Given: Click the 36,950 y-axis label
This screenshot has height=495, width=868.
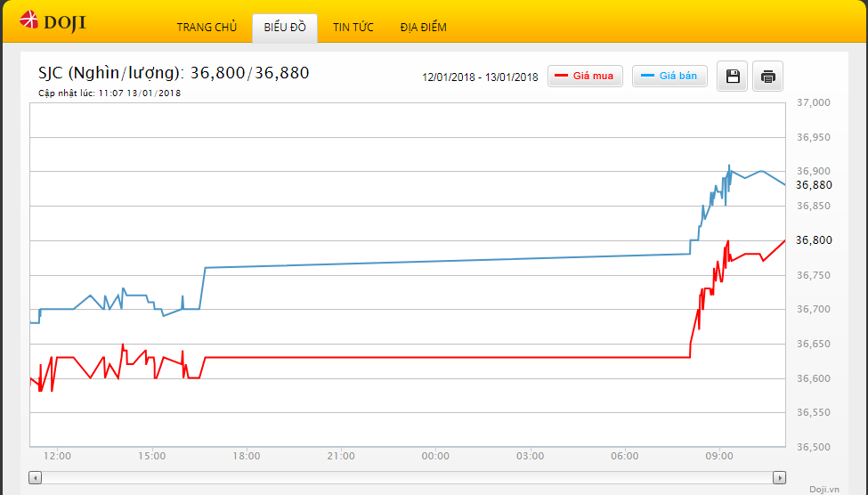Looking at the screenshot, I should [x=814, y=137].
